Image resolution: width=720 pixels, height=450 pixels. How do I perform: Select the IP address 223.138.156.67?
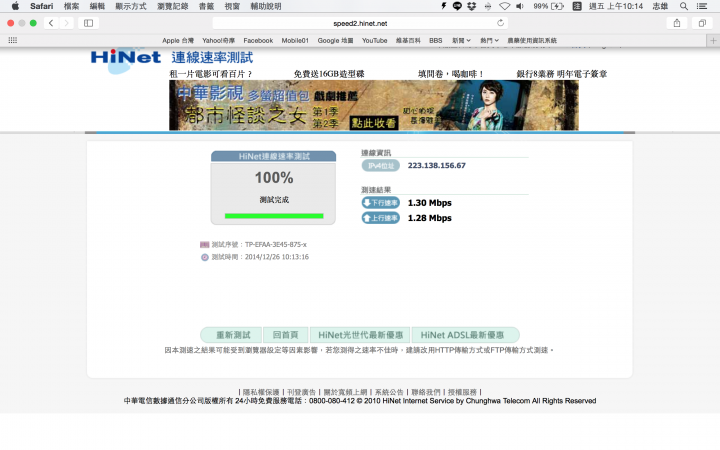[436, 165]
